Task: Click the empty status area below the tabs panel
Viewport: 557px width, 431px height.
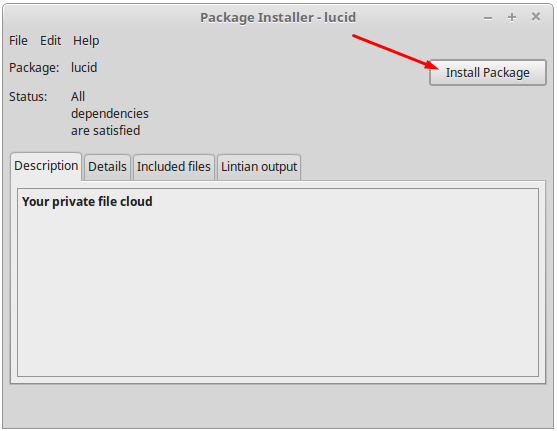Action: (x=278, y=406)
